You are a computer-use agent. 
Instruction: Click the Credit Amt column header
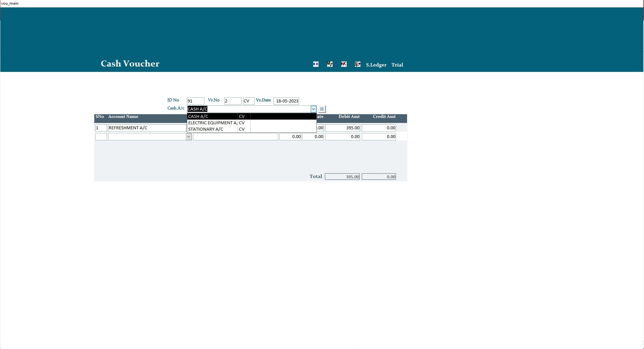(x=384, y=117)
